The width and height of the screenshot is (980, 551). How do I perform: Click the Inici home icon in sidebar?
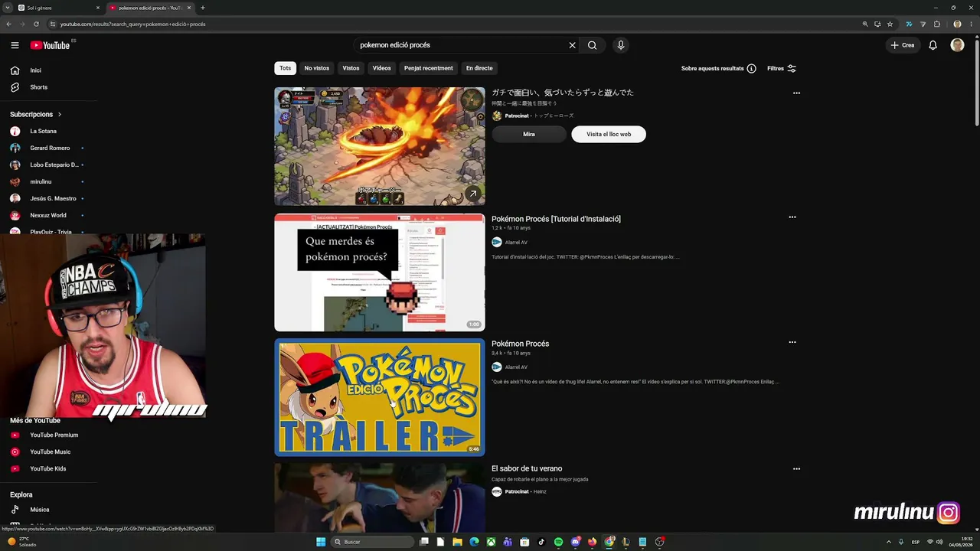15,70
